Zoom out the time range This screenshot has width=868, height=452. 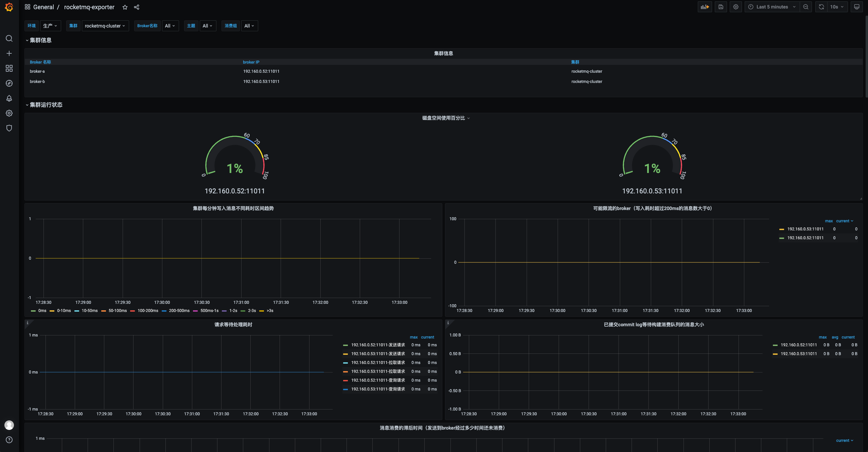click(x=806, y=7)
